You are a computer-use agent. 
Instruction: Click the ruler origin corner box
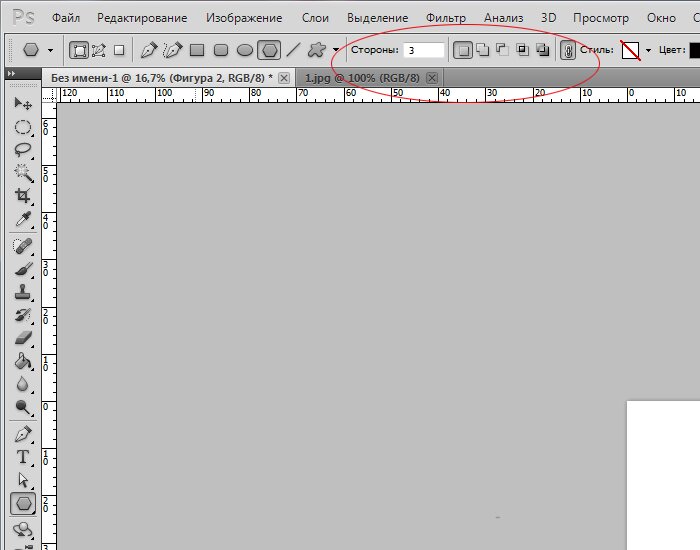point(49,95)
